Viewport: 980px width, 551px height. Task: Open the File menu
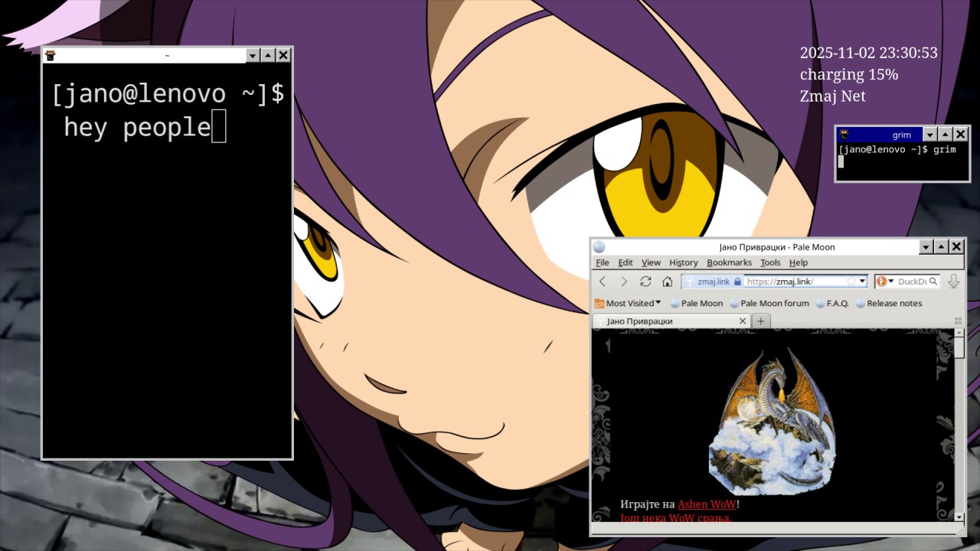click(x=603, y=262)
